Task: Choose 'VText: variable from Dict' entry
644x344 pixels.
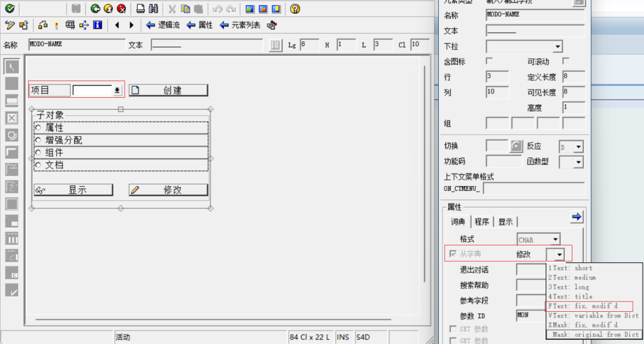Action: coord(593,315)
